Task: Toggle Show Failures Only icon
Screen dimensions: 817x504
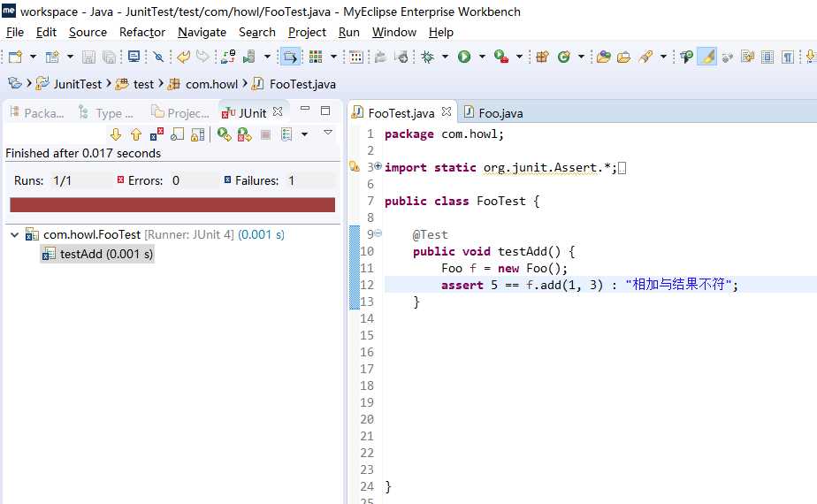Action: [x=157, y=134]
